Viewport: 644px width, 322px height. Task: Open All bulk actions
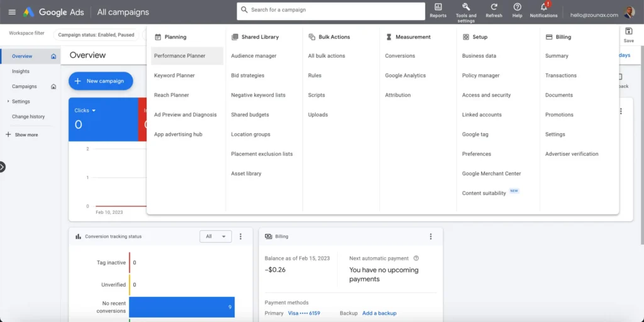(x=326, y=56)
